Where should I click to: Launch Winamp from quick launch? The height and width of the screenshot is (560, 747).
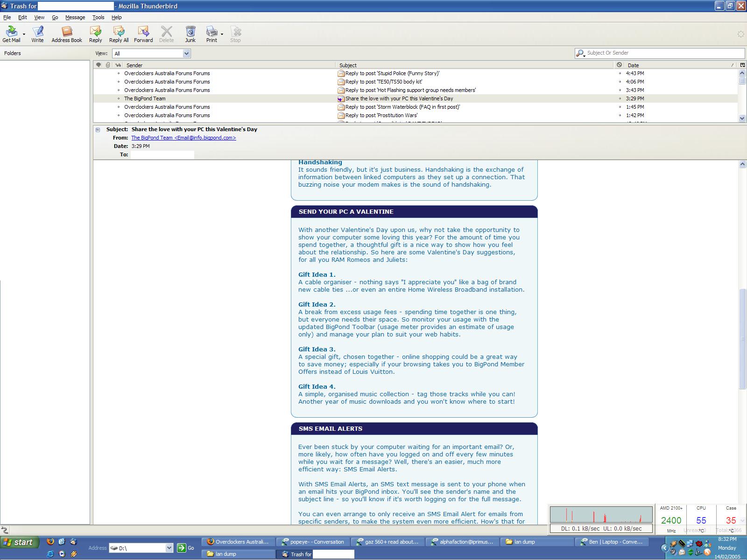(73, 554)
